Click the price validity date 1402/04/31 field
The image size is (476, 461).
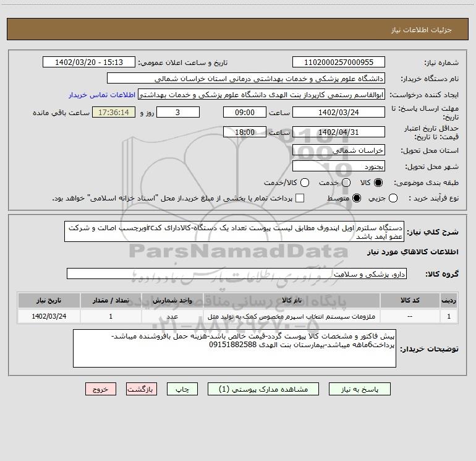pos(339,132)
